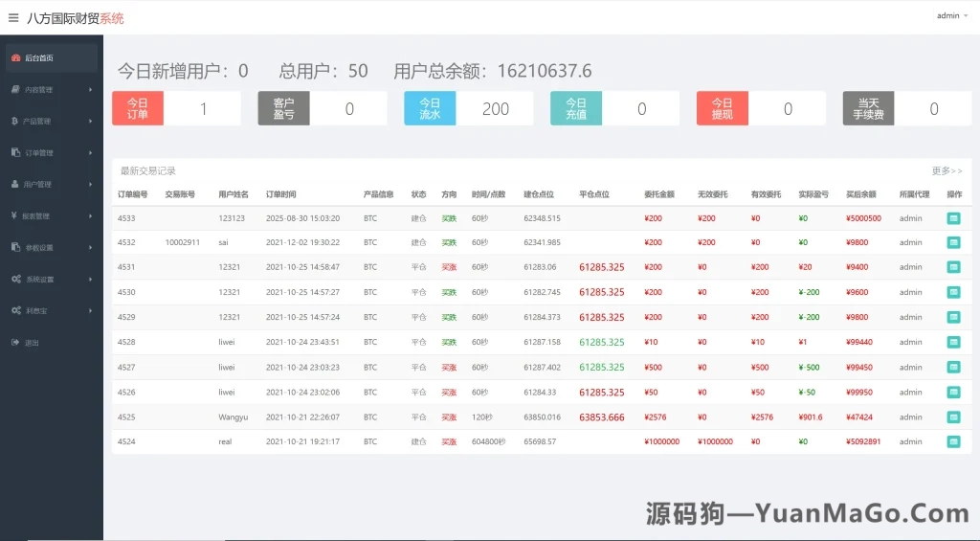This screenshot has width=980, height=541.
Task: Click the gears icon for 利息宝
Action: 16,310
